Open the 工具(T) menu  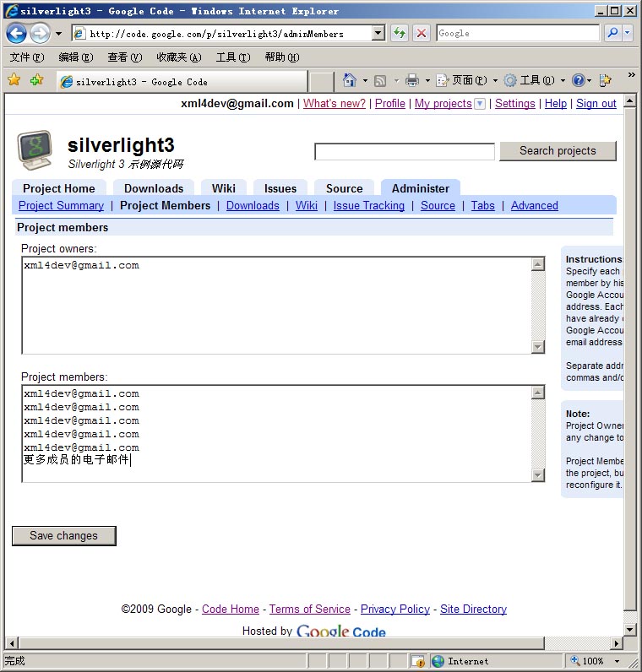pos(233,57)
